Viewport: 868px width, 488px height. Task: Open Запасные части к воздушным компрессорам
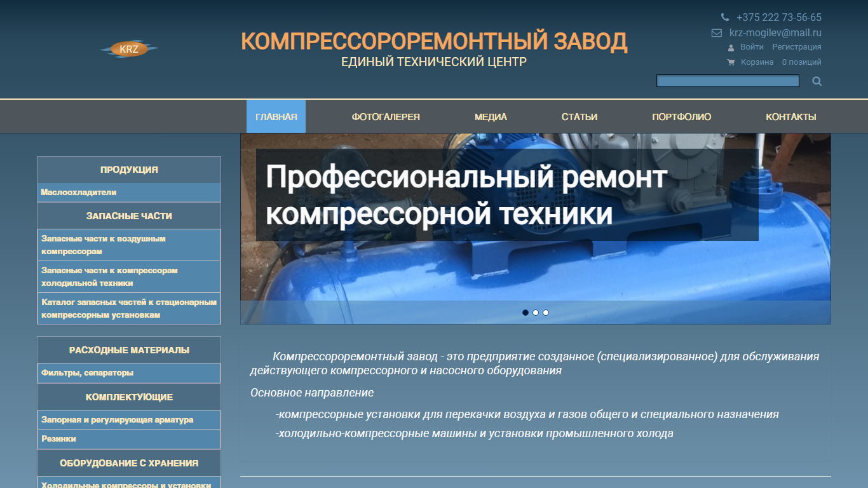tap(129, 245)
